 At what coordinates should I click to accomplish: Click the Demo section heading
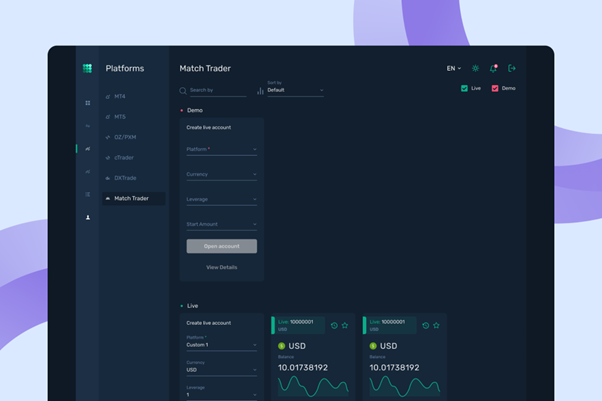(x=195, y=110)
